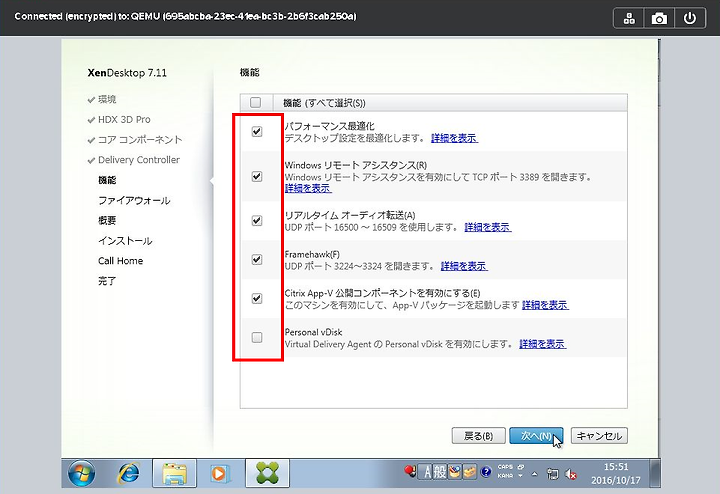This screenshot has width=720, height=494.
Task: Open the IME tools toolbox icon
Action: click(x=469, y=472)
